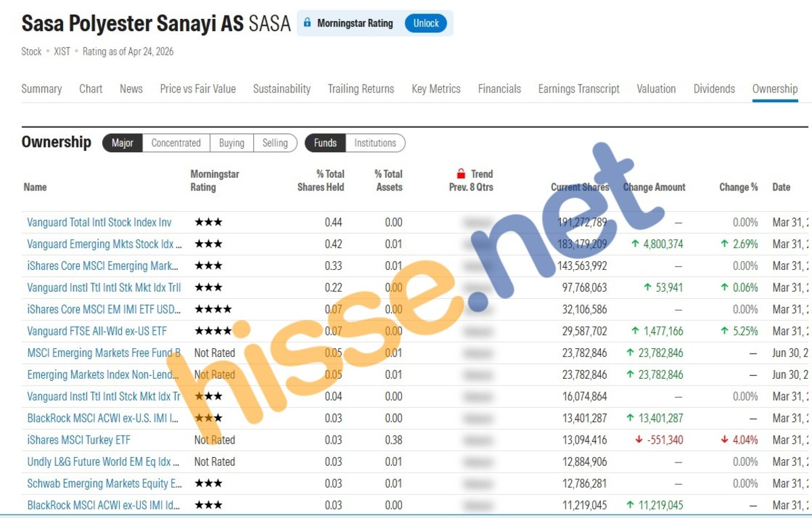Open iShares Core MSCI EM IMI ETF USD

(x=104, y=309)
